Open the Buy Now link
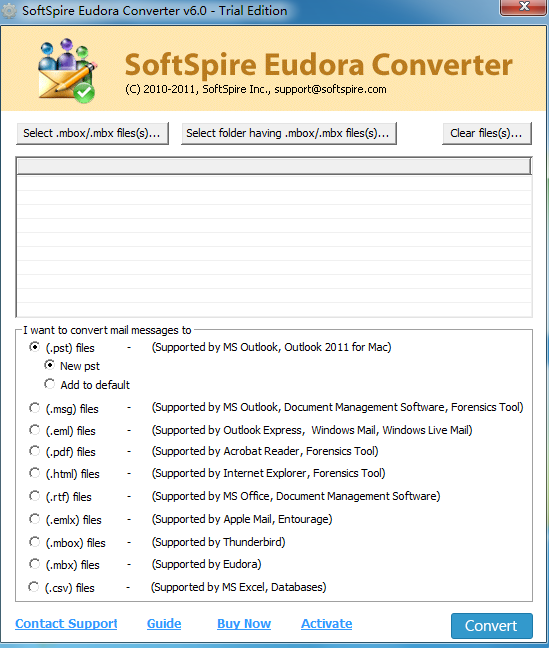This screenshot has height=648, width=549. 244,624
